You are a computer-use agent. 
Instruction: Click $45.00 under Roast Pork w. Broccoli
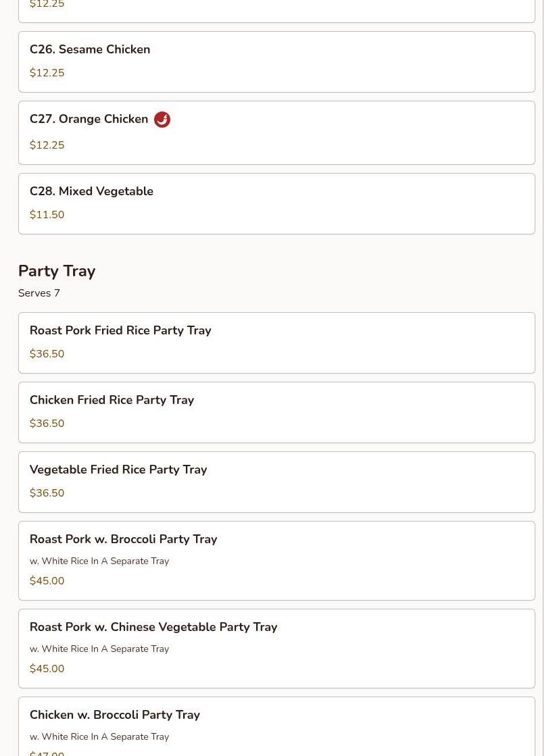47,581
